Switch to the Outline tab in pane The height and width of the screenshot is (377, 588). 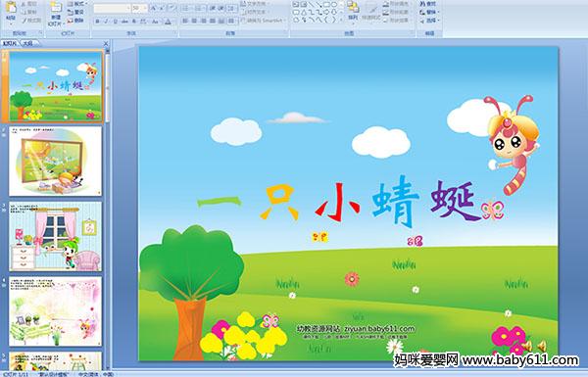coord(28,43)
